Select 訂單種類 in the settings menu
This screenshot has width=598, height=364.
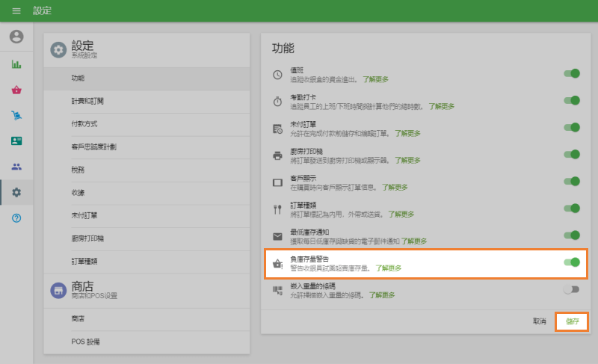tap(147, 262)
